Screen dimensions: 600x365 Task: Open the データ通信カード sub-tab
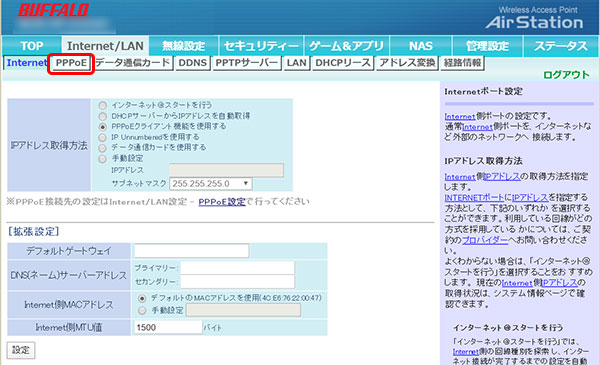(132, 63)
